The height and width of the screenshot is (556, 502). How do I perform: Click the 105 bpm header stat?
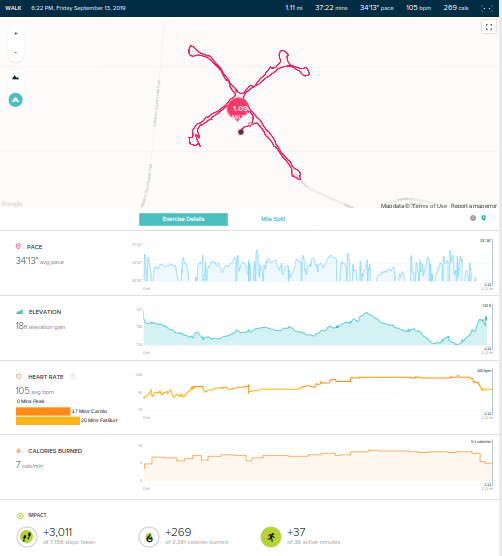[419, 8]
